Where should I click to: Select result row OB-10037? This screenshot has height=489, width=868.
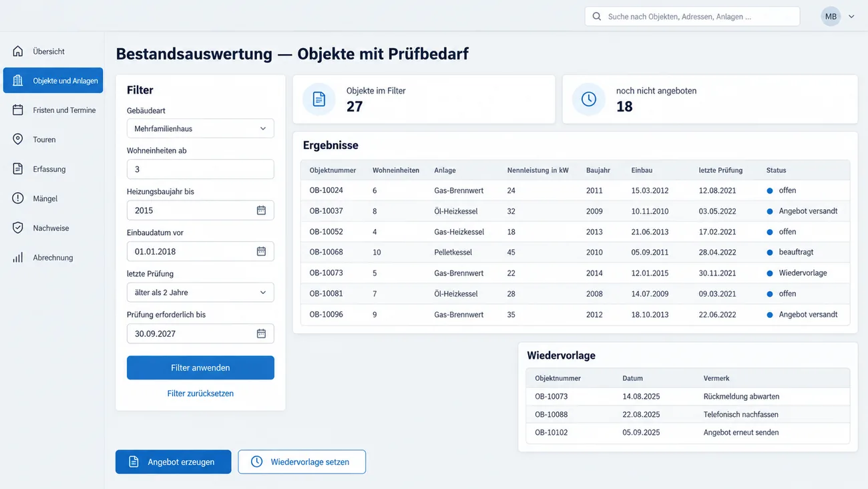tap(576, 211)
